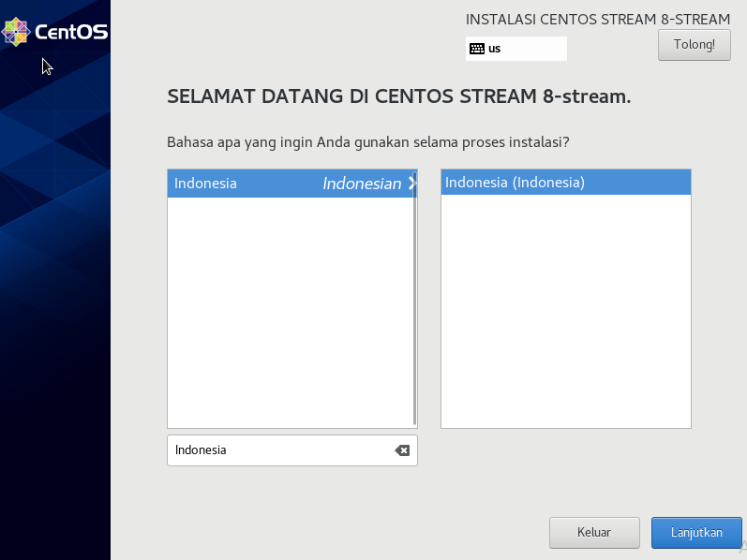Click the 'SELAMAT DATANG DI CENTOS STREAM 8-stream.' heading

click(x=398, y=96)
